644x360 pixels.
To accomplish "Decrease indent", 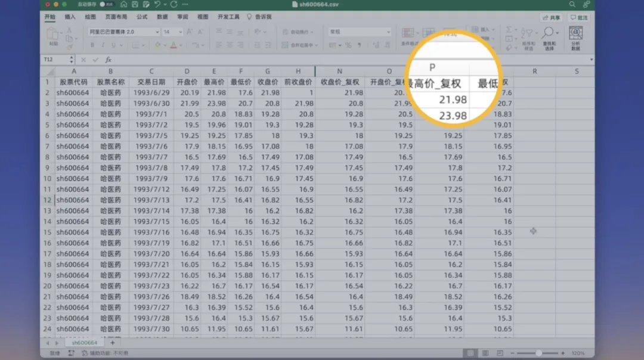I will tap(257, 45).
